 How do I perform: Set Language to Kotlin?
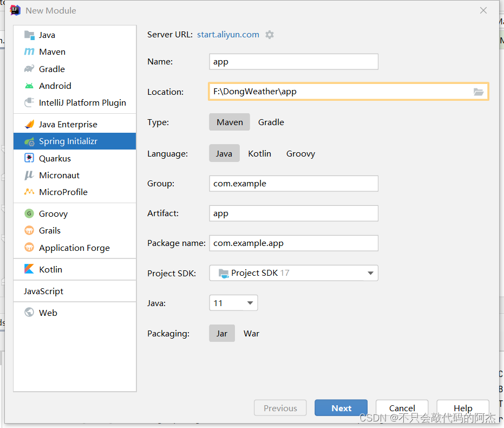[259, 153]
